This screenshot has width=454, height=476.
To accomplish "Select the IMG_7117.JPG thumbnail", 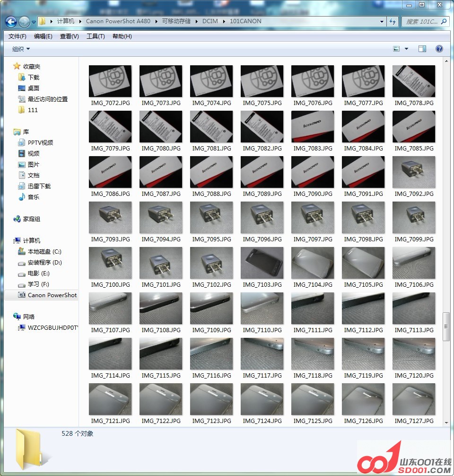I will pyautogui.click(x=262, y=354).
